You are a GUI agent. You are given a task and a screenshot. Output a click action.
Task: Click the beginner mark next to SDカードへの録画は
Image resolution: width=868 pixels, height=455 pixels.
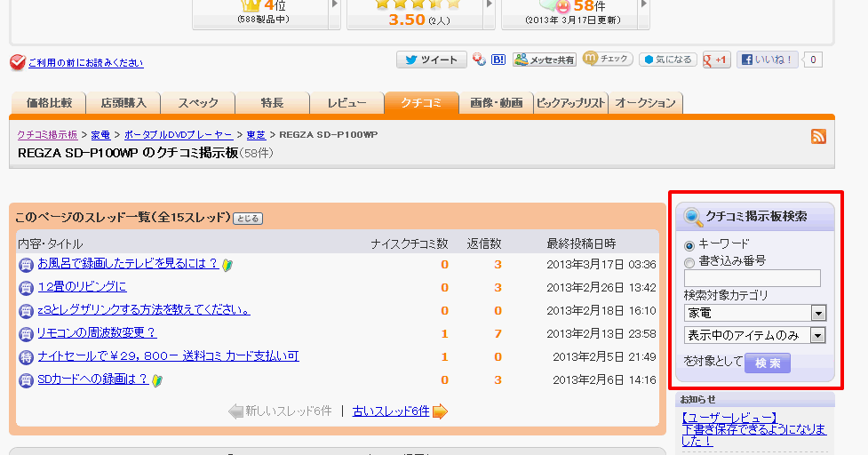[157, 381]
